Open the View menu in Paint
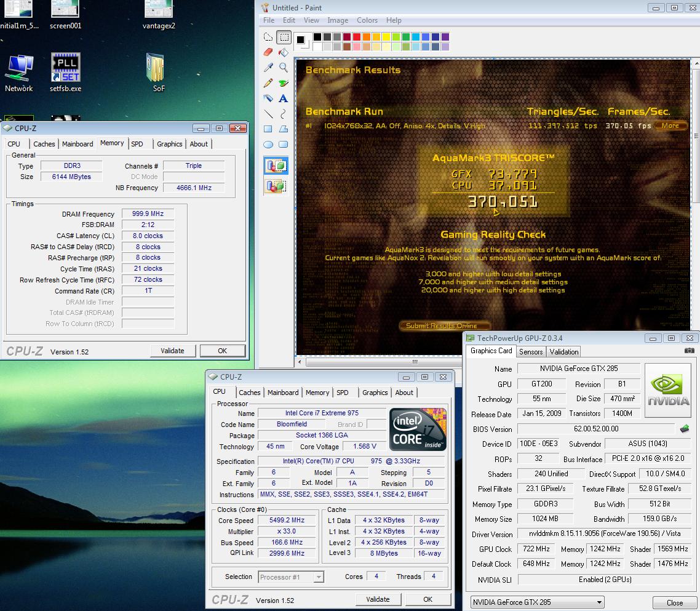700x611 pixels. (x=311, y=20)
